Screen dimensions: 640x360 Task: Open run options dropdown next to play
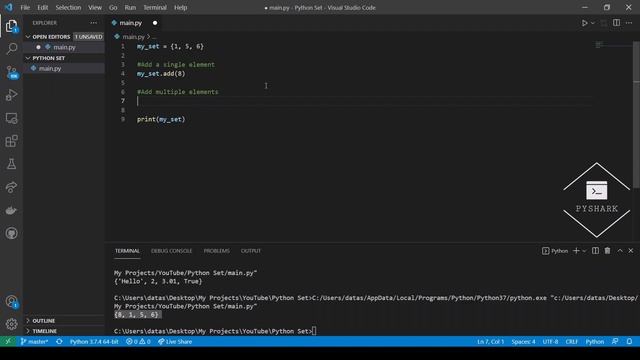(593, 23)
